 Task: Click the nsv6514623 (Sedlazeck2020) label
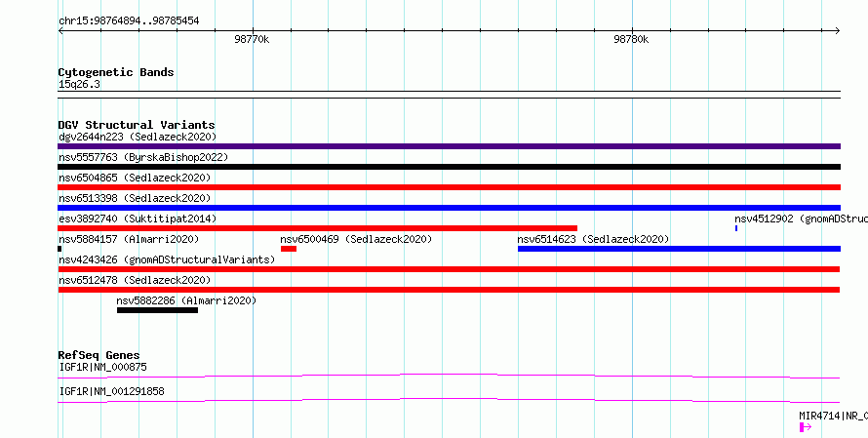(x=593, y=239)
